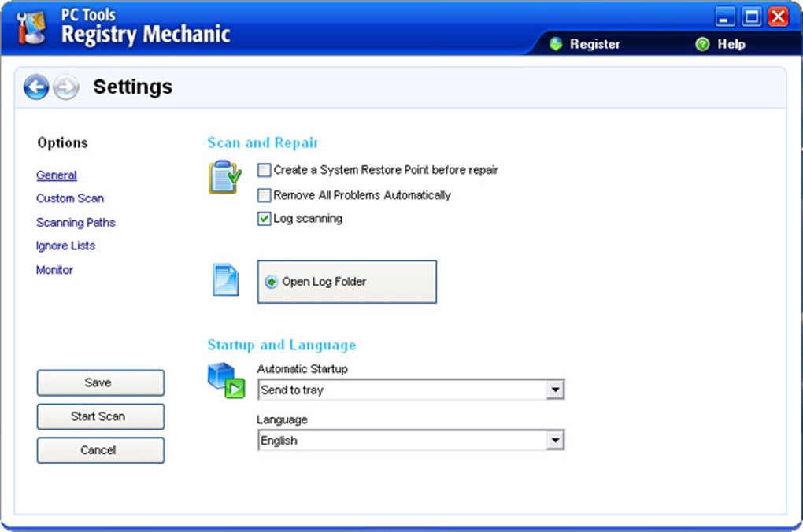Close the Registry Mechanic window
The width and height of the screenshot is (803, 532).
click(778, 17)
